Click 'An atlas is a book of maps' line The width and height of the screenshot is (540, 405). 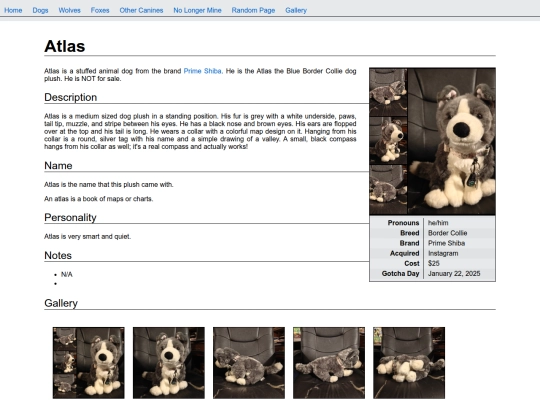pos(98,199)
